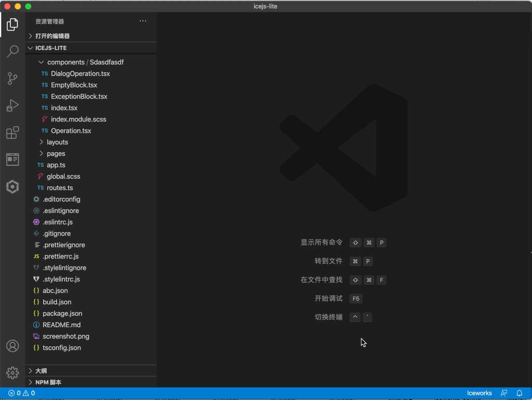This screenshot has height=400, width=532.
Task: Expand the 打开的编辑器 section
Action: point(52,36)
